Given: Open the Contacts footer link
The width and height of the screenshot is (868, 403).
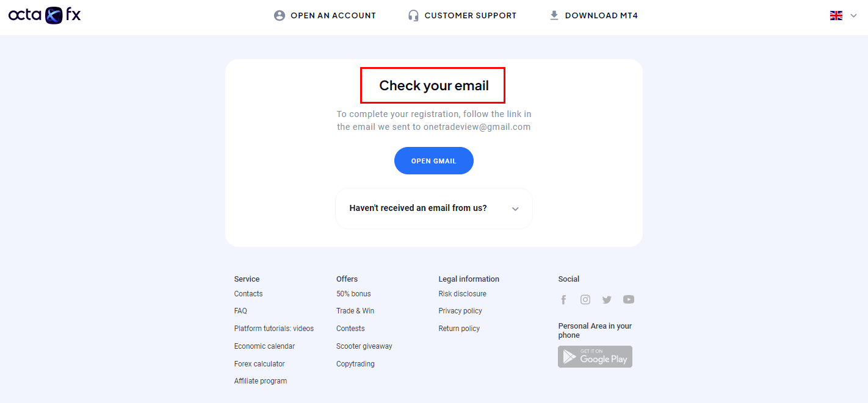Looking at the screenshot, I should click(x=248, y=294).
